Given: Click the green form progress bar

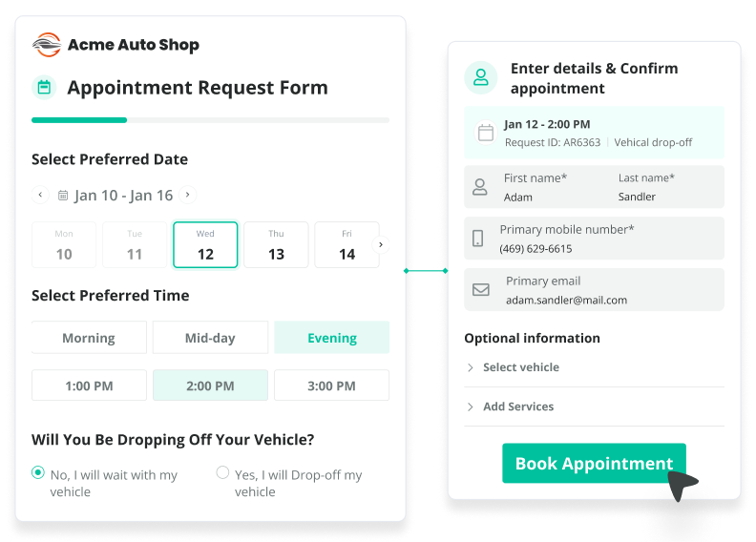Looking at the screenshot, I should pyautogui.click(x=79, y=120).
